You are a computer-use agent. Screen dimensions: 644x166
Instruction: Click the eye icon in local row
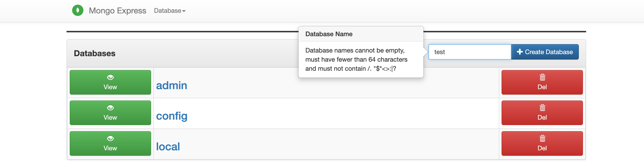tap(110, 138)
